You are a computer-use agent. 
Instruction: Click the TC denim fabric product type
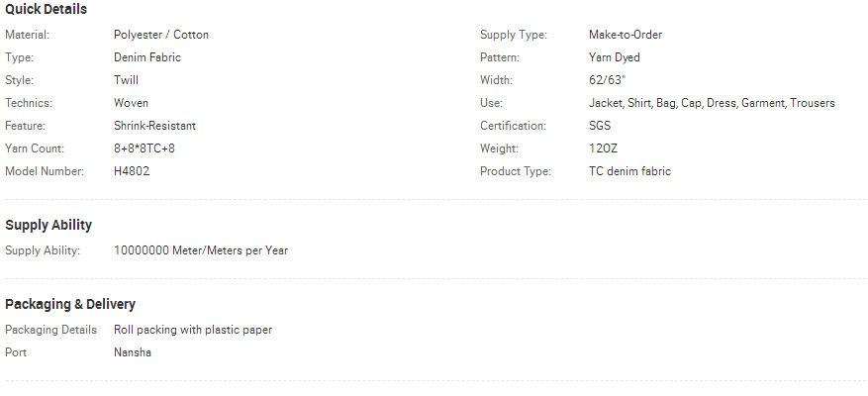(629, 171)
